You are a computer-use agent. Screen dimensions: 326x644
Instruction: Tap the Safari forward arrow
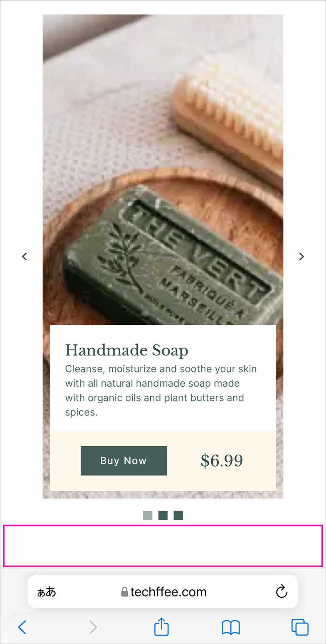click(x=93, y=627)
